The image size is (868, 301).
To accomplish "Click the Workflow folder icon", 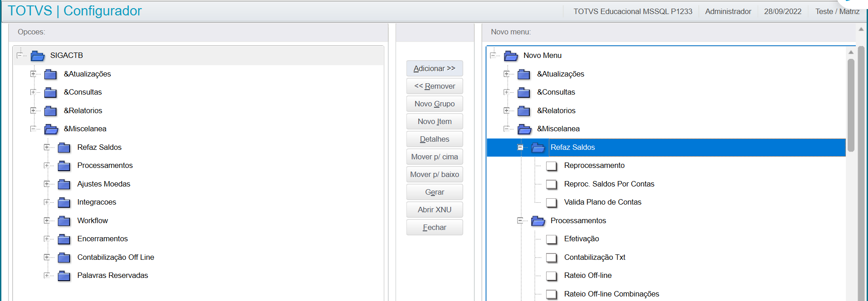I will point(64,221).
